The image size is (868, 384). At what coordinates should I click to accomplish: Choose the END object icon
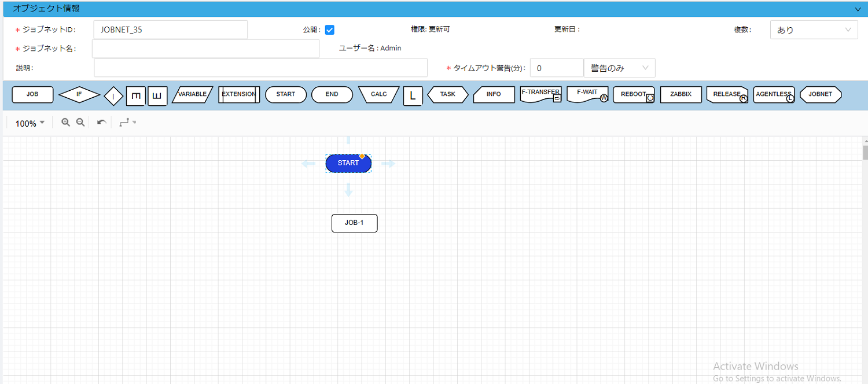click(332, 94)
